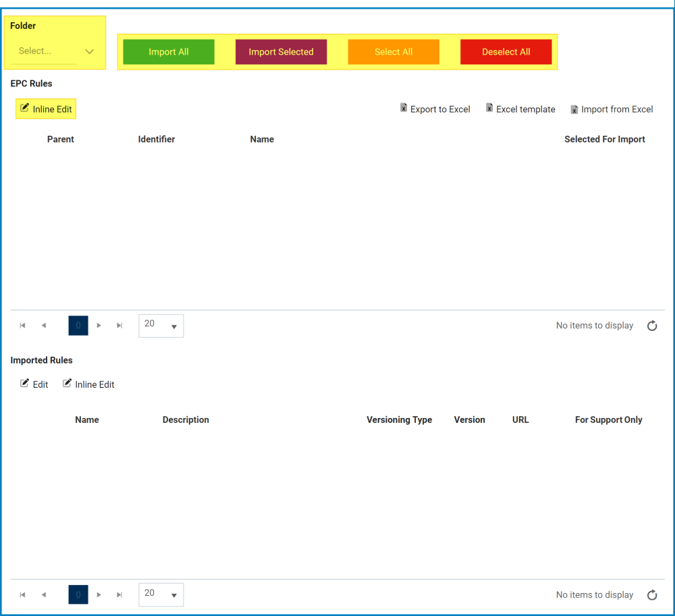The image size is (675, 616).
Task: Click page number 0 in EPC Rules pager
Action: click(78, 326)
